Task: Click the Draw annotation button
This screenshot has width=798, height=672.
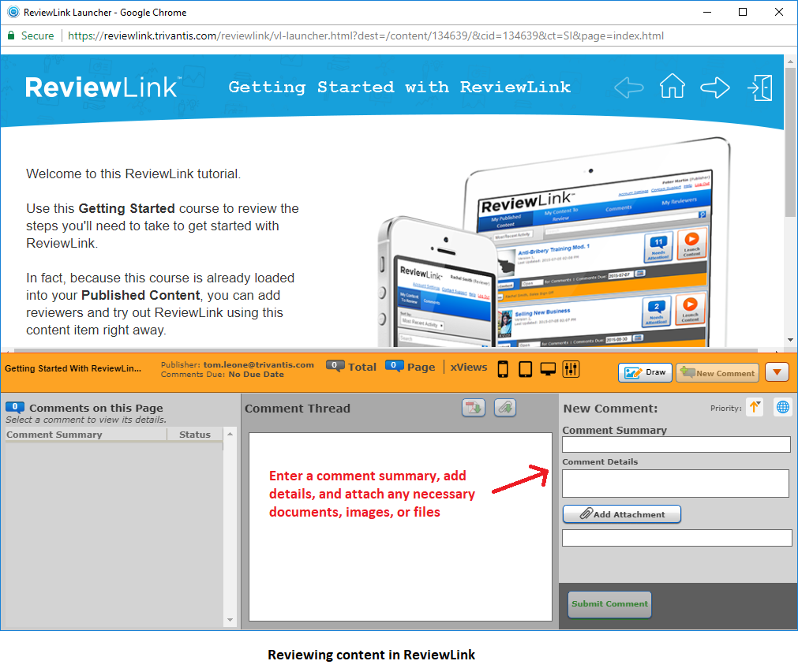Action: tap(645, 372)
